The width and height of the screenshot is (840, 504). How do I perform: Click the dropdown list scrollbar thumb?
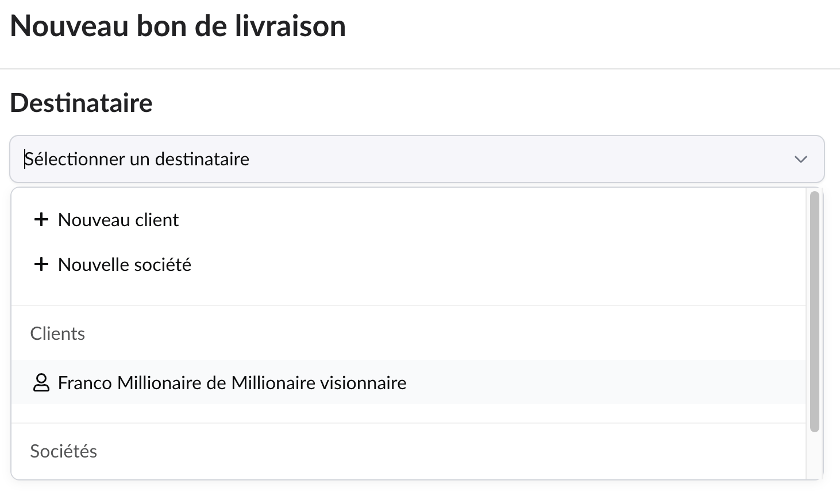click(814, 310)
